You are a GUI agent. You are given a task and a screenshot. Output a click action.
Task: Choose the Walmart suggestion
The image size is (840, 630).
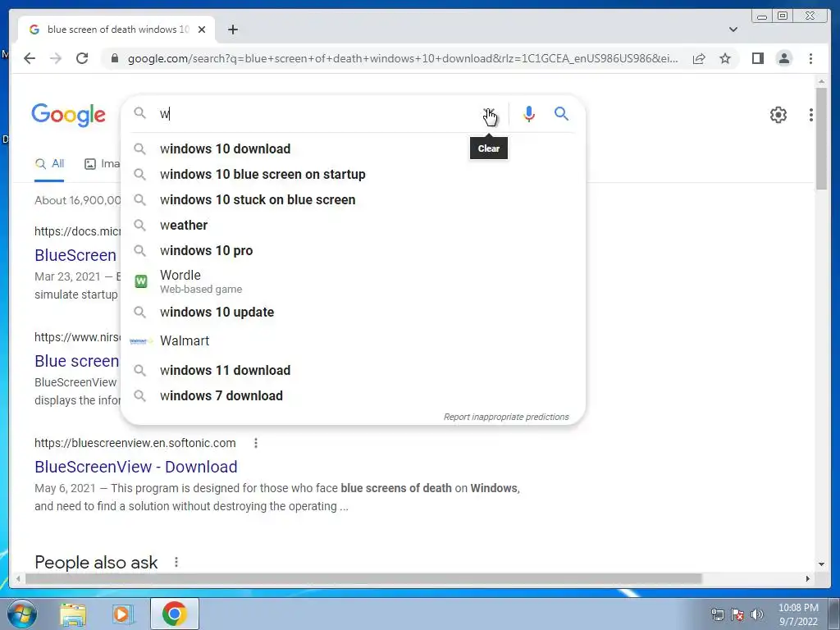tap(354, 340)
